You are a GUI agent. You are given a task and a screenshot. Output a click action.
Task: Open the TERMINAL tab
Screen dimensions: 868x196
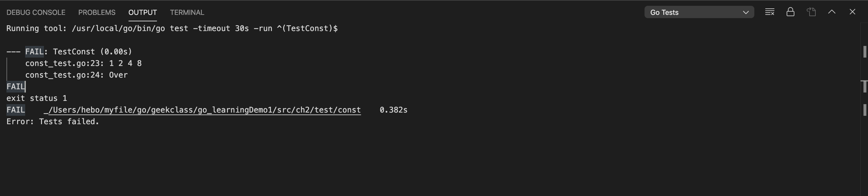coord(187,13)
